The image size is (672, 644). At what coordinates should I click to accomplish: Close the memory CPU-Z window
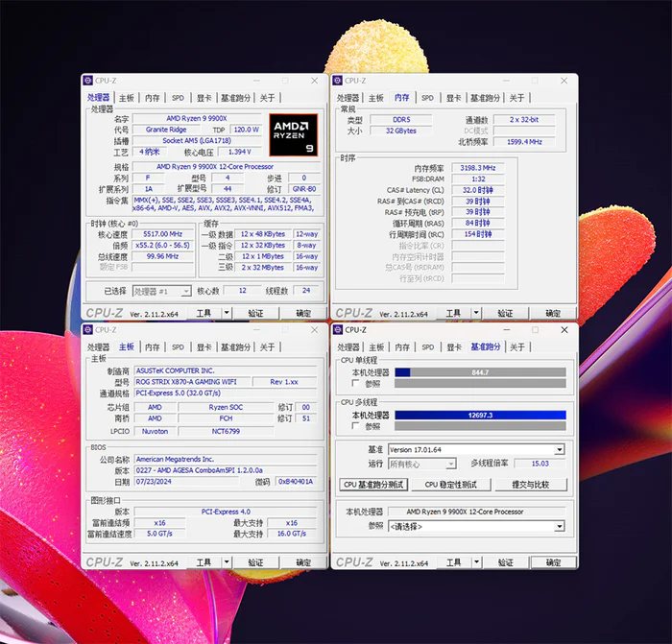564,81
